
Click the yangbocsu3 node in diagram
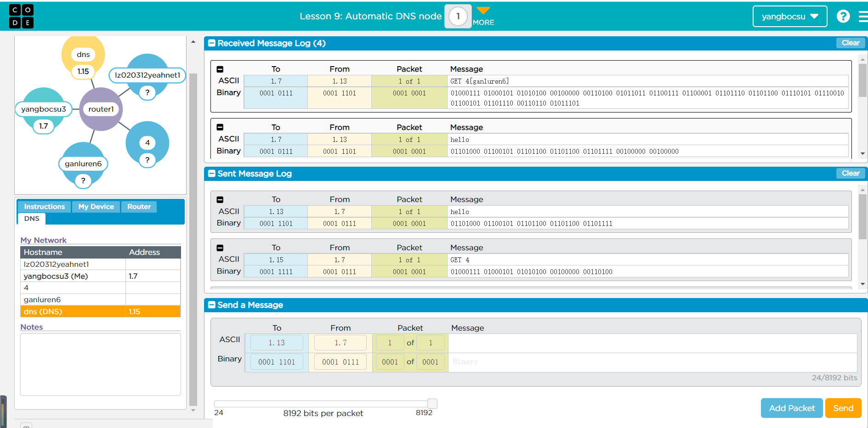coord(44,109)
